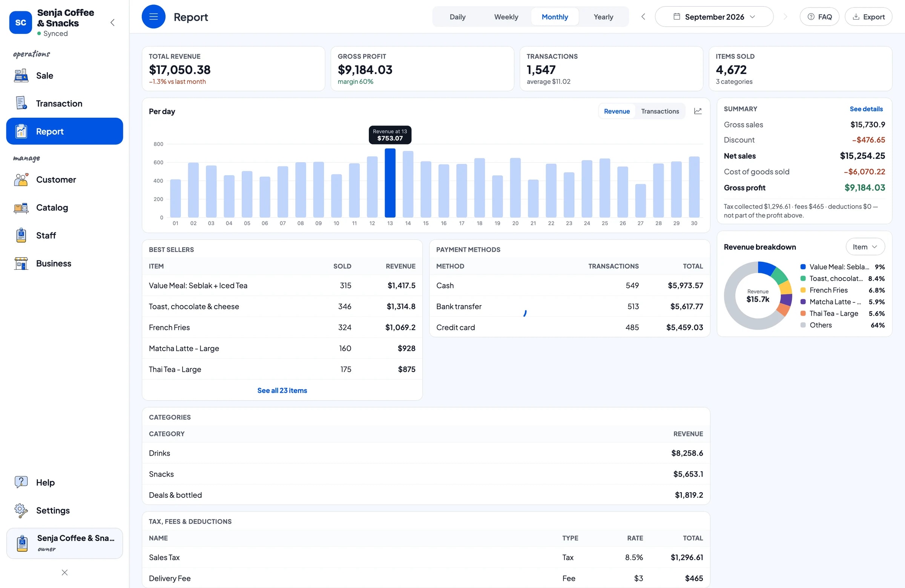Open the Sale page from sidebar
905x588 pixels.
(64, 76)
